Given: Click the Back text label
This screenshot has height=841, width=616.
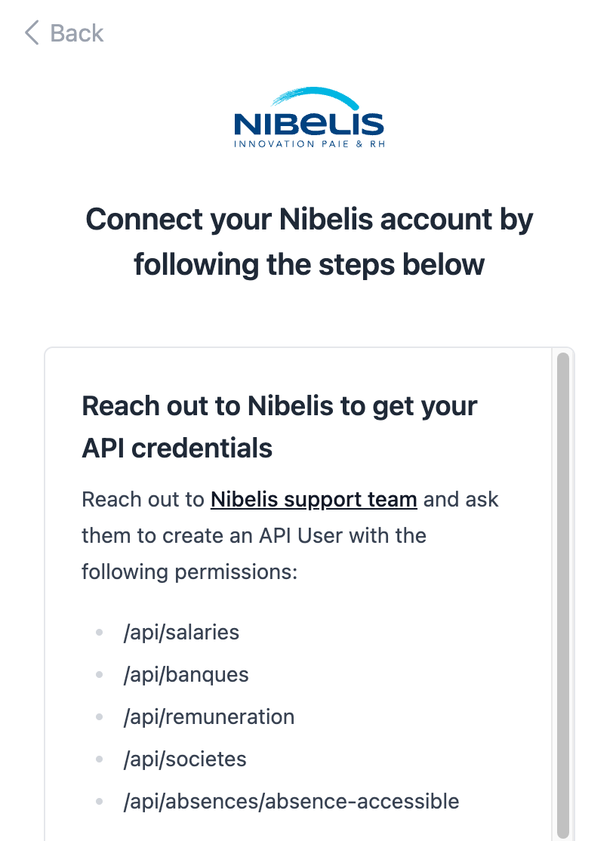Looking at the screenshot, I should pyautogui.click(x=77, y=33).
